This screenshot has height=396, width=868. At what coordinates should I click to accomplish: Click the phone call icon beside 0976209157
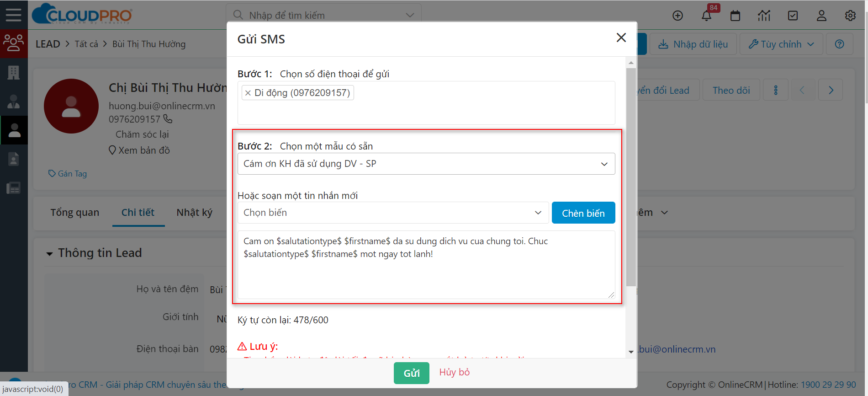pos(168,119)
